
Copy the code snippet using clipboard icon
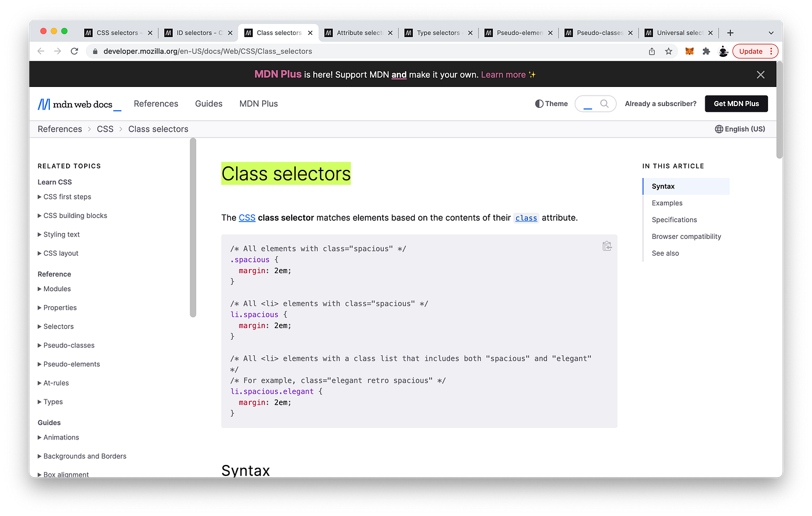coord(607,246)
